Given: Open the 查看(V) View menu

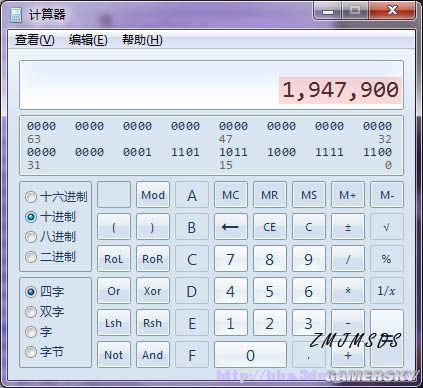Looking at the screenshot, I should [x=35, y=40].
